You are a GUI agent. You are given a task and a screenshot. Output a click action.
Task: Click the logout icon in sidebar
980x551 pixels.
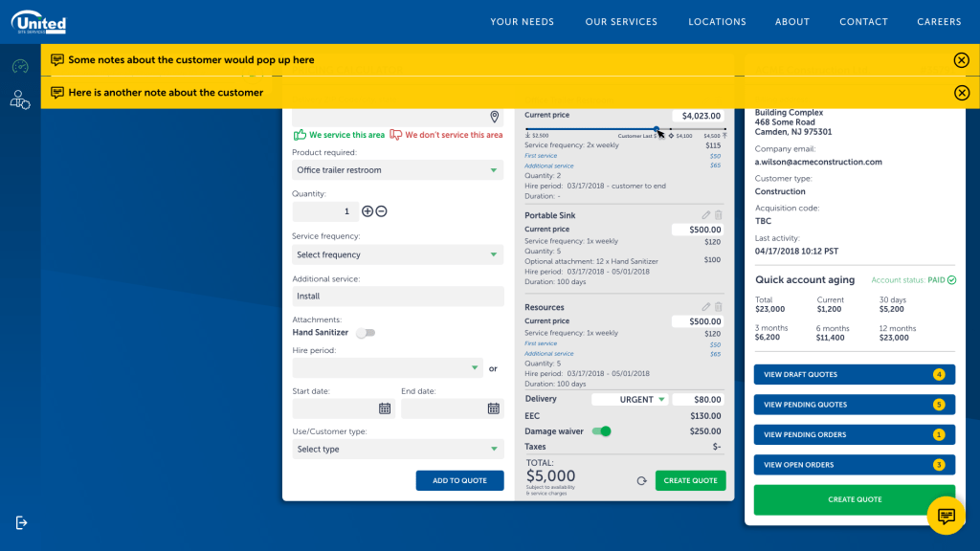pyautogui.click(x=21, y=522)
